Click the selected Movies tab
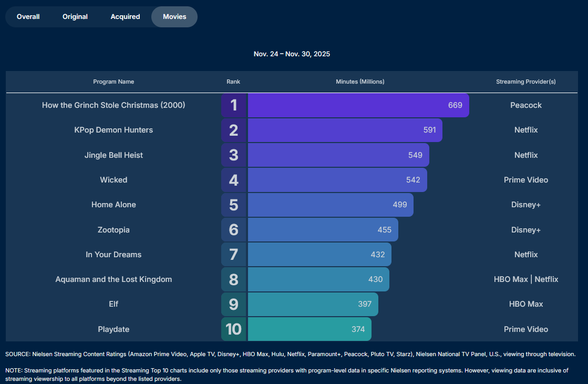This screenshot has width=588, height=384. (174, 17)
